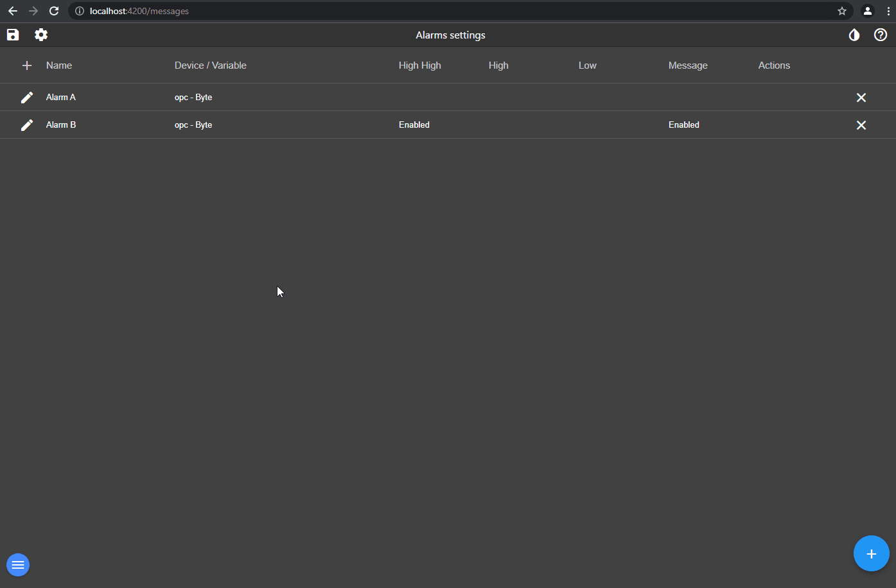Reload the page in browser
The height and width of the screenshot is (588, 896).
click(x=54, y=11)
